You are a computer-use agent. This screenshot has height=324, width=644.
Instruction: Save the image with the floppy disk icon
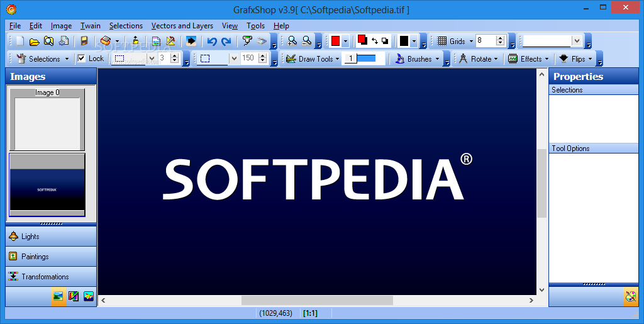tap(84, 41)
